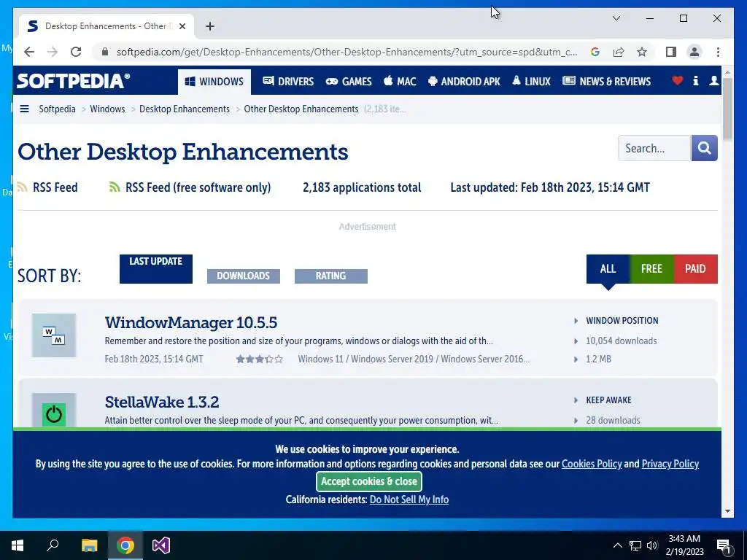Toggle the browser side panel icon
This screenshot has height=560, width=747.
(671, 52)
